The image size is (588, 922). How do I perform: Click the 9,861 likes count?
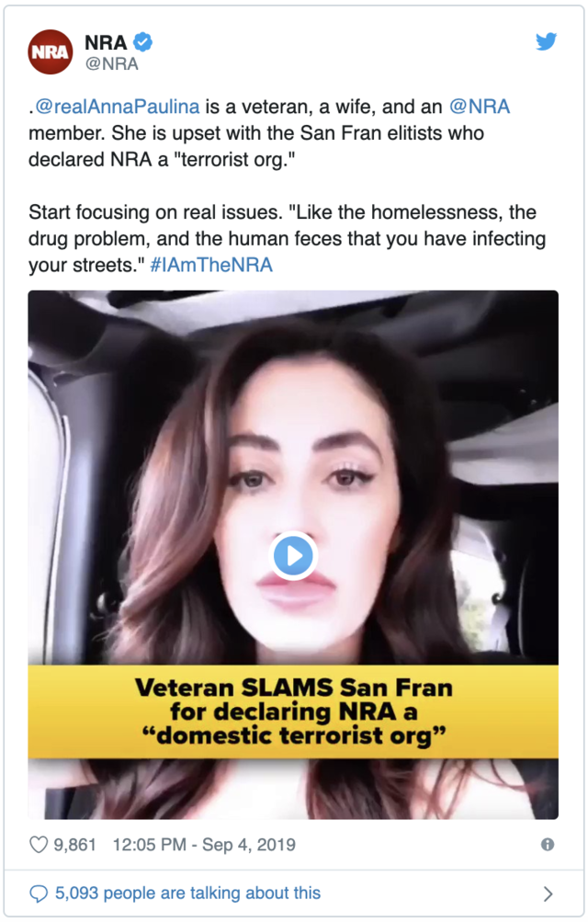click(x=74, y=845)
